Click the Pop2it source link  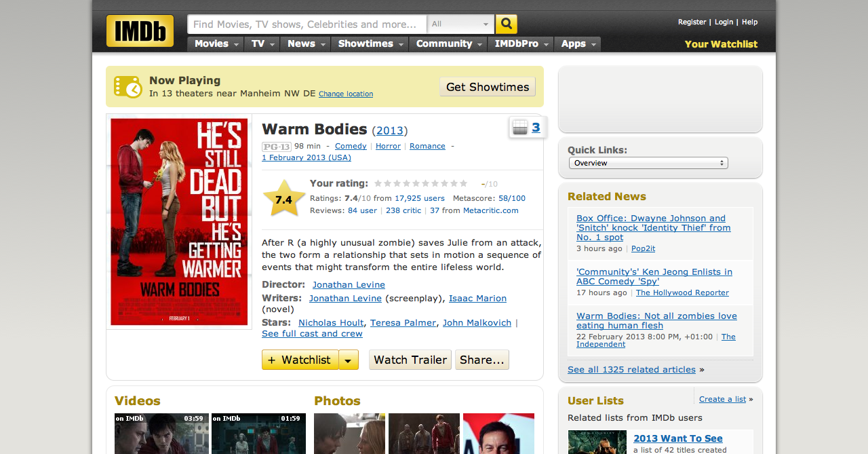point(643,248)
